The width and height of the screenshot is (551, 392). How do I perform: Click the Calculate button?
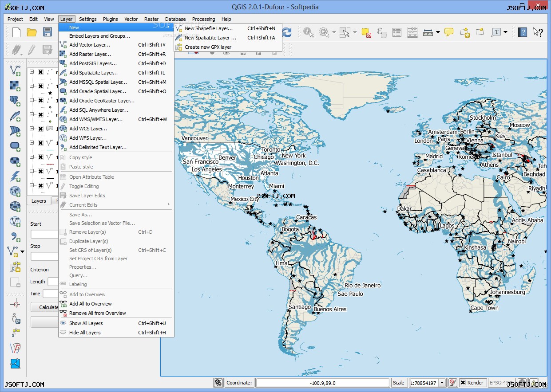coord(45,307)
